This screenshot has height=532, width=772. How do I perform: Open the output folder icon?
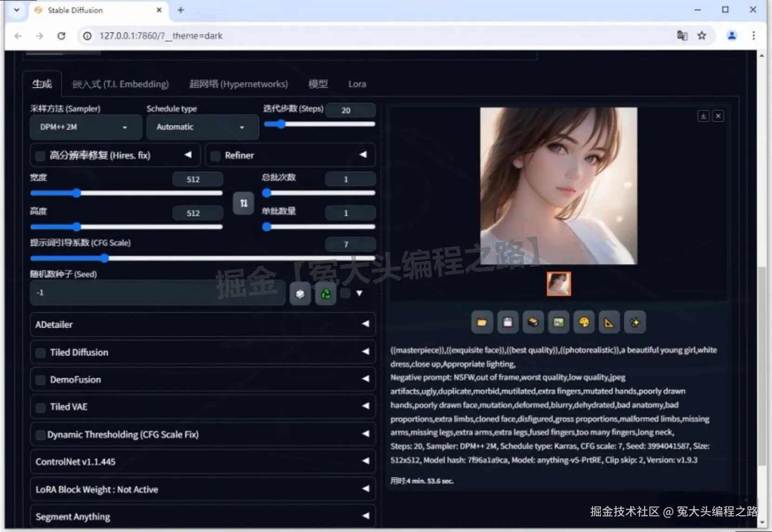click(482, 322)
